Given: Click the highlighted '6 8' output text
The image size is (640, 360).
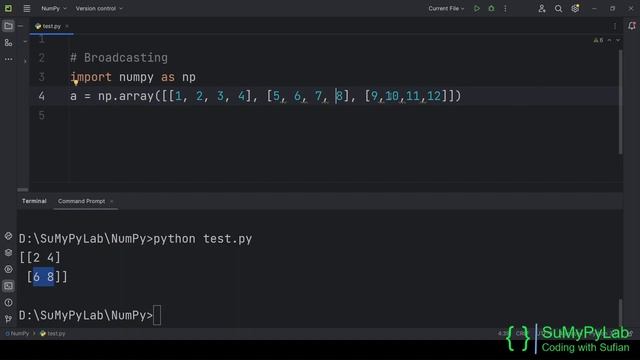Looking at the screenshot, I should [x=43, y=277].
